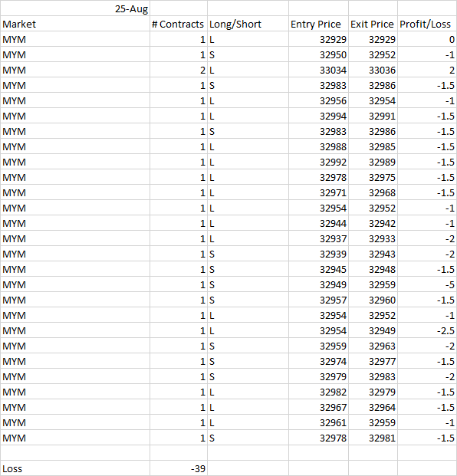This screenshot has width=457, height=476.
Task: Select the profit/loss cell showing -2.5
Action: pyautogui.click(x=427, y=330)
